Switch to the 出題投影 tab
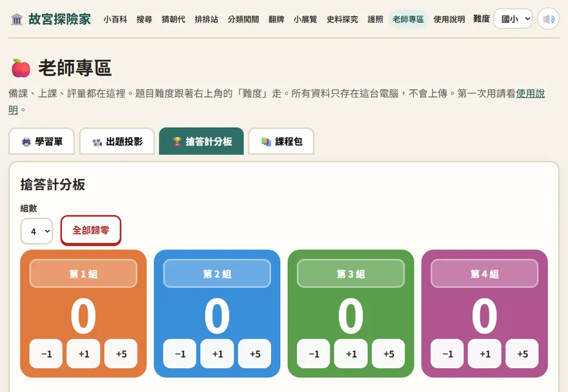Screen dimensions: 568x392 (117, 142)
